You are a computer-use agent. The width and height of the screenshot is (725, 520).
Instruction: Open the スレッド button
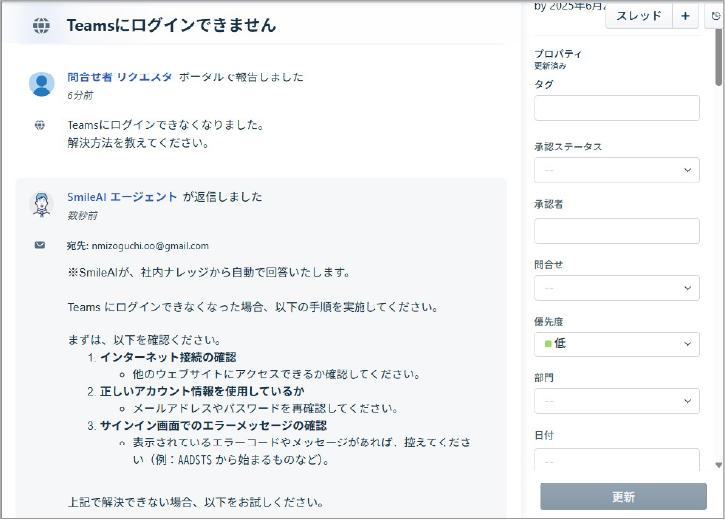pos(639,16)
